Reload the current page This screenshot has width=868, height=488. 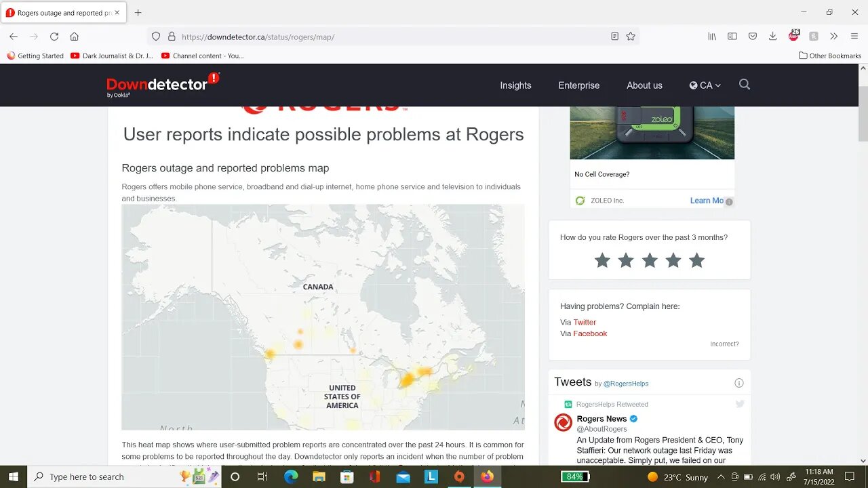(54, 37)
